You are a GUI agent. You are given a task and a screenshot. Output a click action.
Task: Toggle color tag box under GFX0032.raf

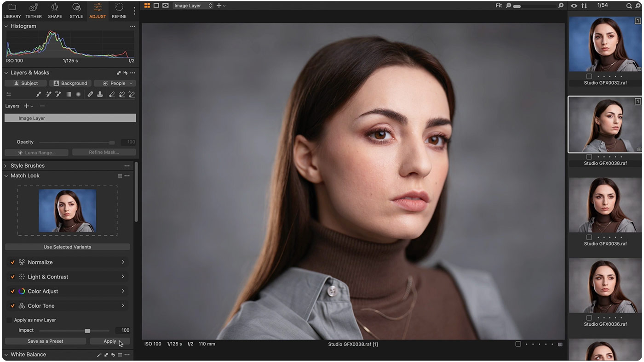tap(589, 76)
